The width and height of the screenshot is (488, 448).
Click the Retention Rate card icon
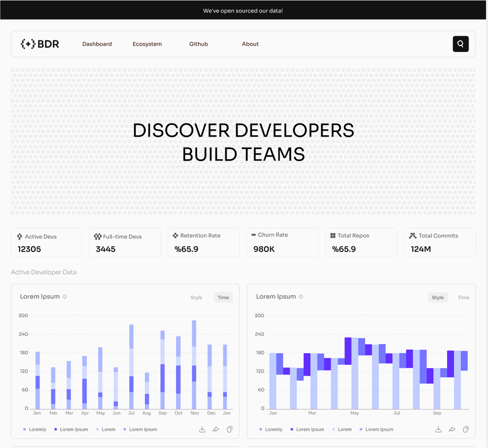(175, 236)
